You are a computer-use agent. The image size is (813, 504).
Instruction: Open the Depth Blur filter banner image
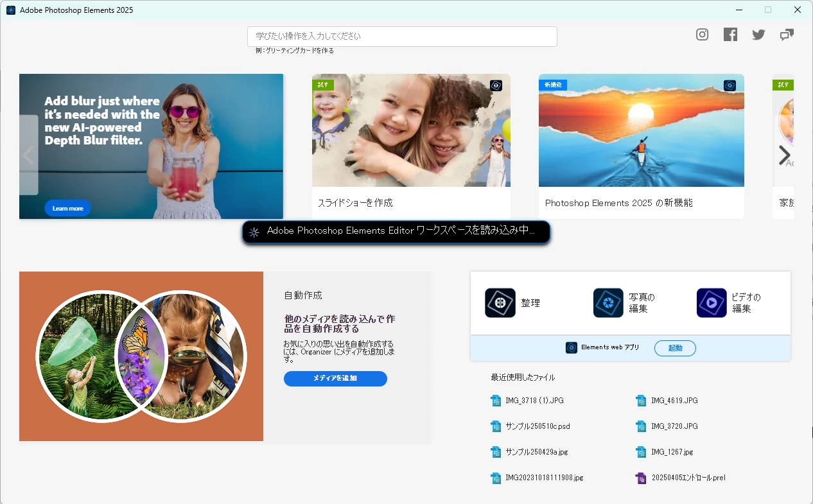[151, 146]
